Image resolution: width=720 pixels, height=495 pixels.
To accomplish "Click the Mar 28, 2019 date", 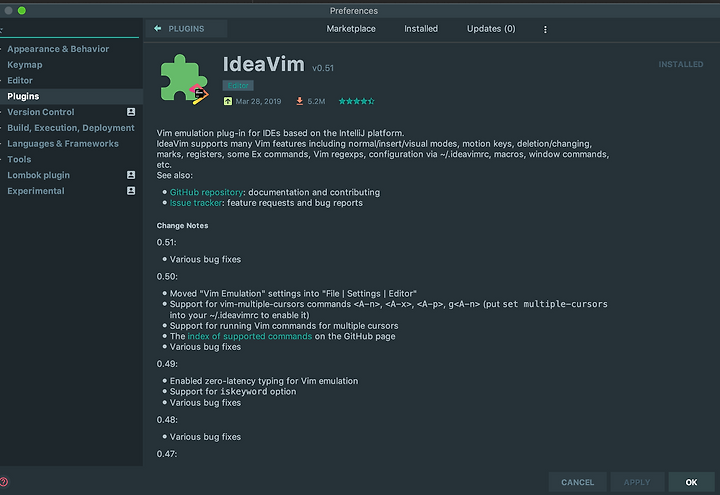I will pyautogui.click(x=258, y=101).
